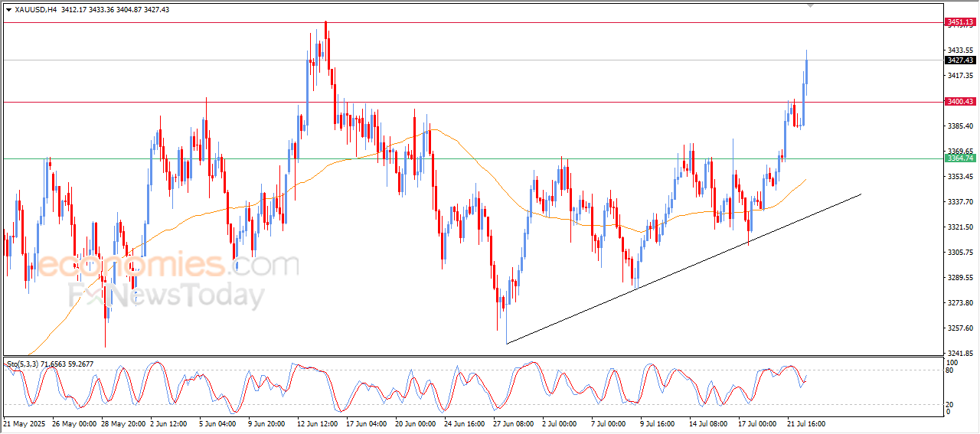Click the 3257.60 value on price axis
Screen dimensions: 980x434
tap(960, 328)
